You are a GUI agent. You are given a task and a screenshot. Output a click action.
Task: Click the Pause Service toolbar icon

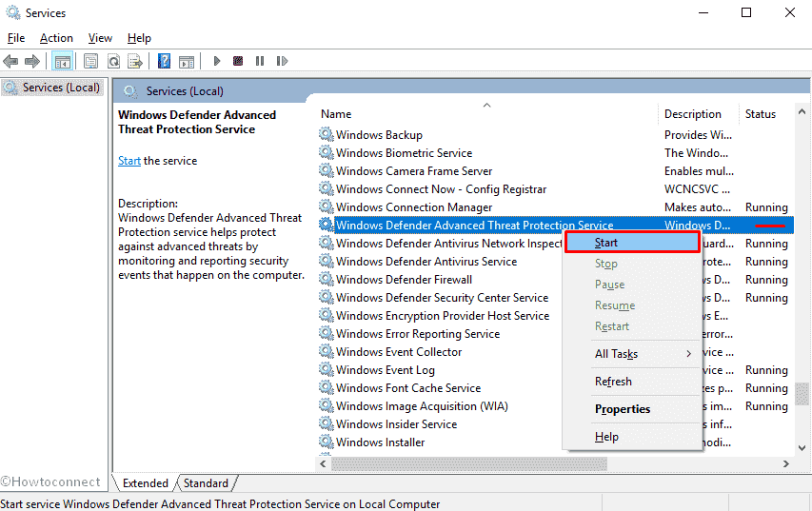pos(260,61)
